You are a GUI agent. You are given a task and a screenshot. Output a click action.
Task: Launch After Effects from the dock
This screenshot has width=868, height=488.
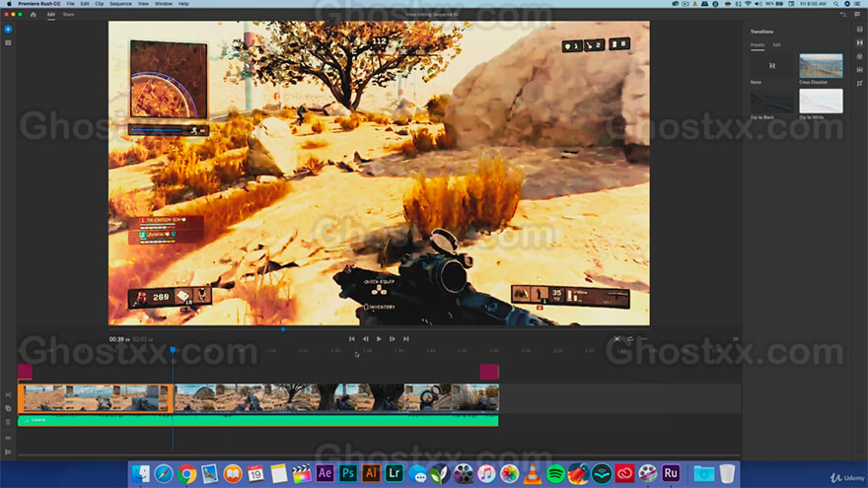coord(325,473)
